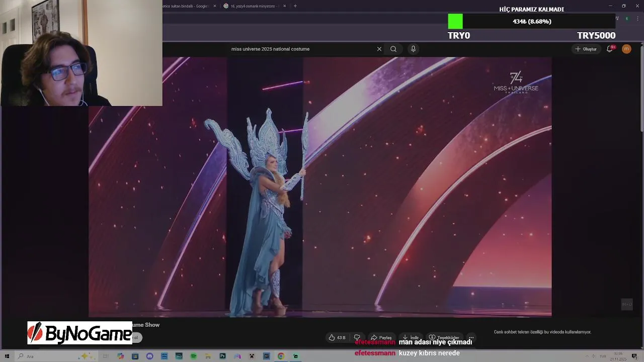Screen dimensions: 644x362
Task: Open the taskbar icon right of Chrome
Action: pyautogui.click(x=295, y=356)
